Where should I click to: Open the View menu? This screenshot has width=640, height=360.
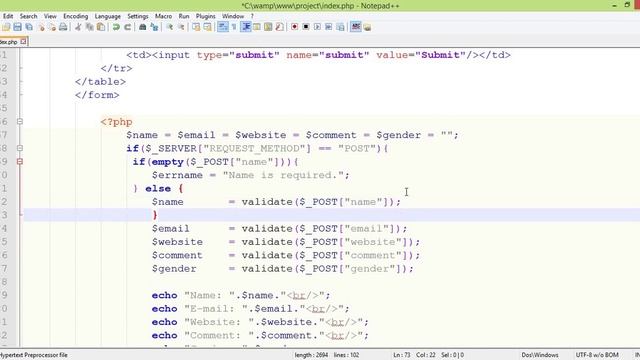click(50, 16)
